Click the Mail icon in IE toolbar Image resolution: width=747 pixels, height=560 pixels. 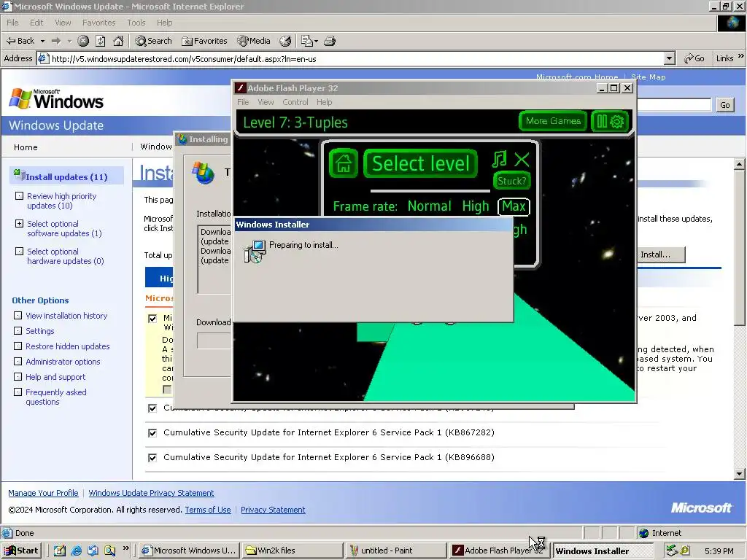[307, 41]
